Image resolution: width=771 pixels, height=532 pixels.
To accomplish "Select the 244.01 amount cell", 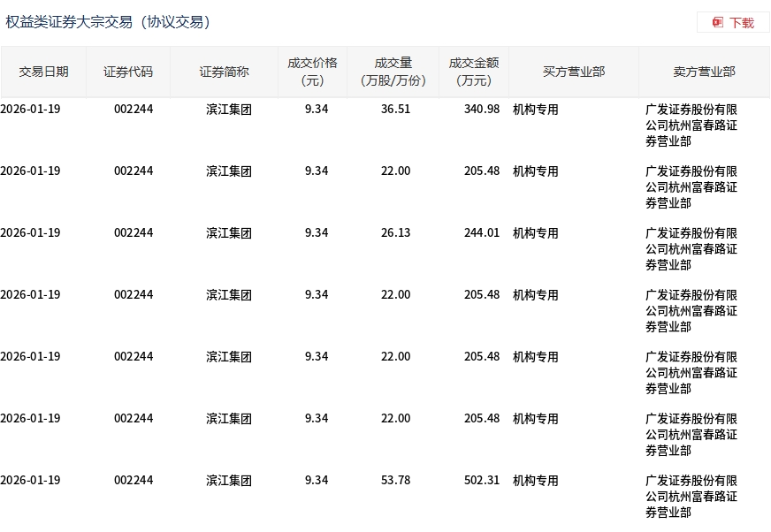I will 482,233.
